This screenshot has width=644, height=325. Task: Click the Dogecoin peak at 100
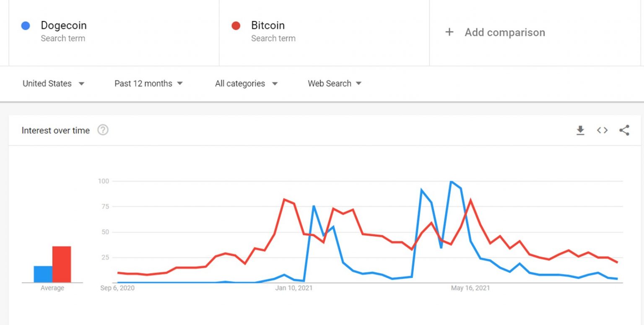451,182
